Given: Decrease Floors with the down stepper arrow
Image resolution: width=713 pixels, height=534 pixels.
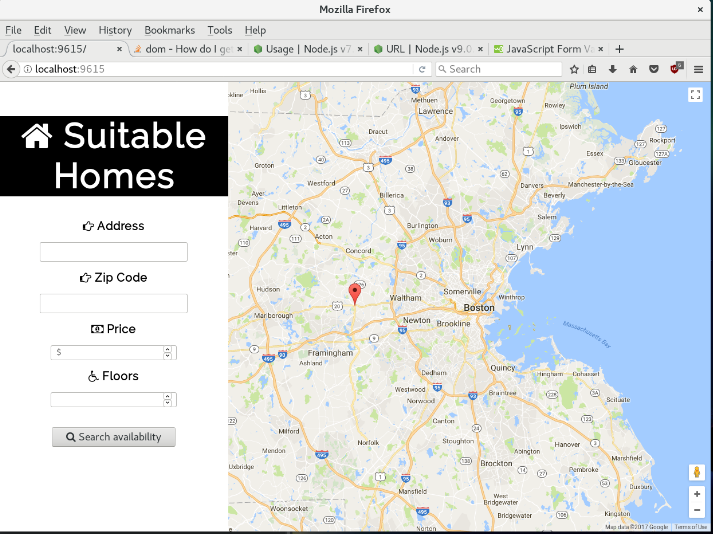Looking at the screenshot, I should (168, 403).
